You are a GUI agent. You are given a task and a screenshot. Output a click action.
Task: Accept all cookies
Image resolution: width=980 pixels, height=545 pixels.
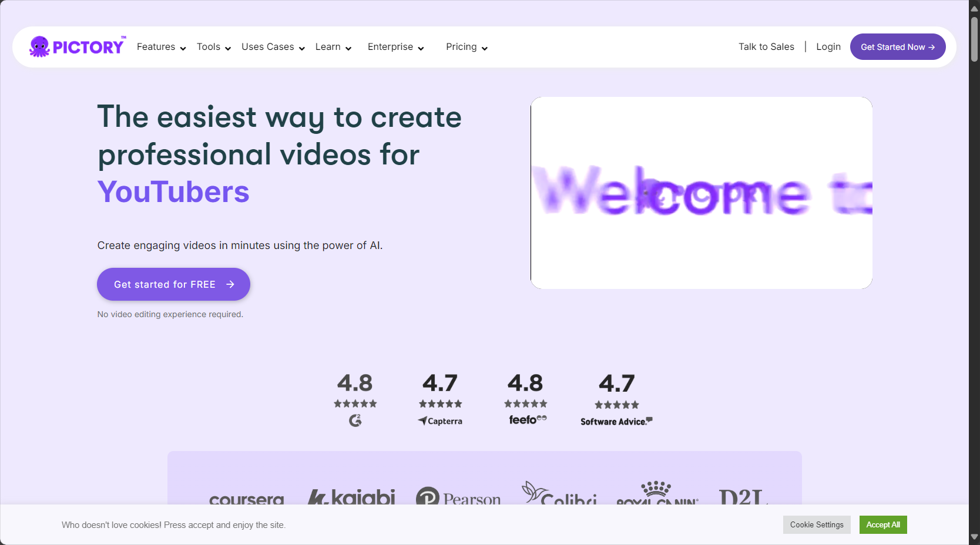[883, 524]
